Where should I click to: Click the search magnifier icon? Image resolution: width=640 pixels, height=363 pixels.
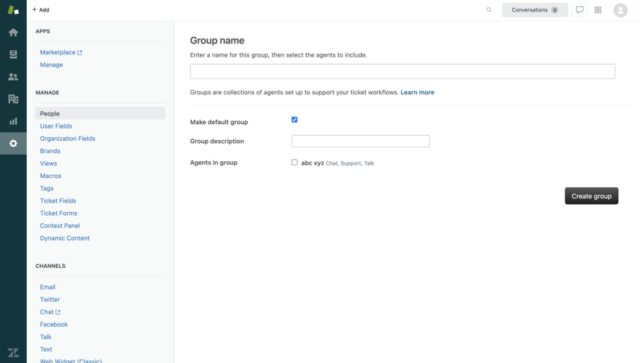tap(489, 10)
